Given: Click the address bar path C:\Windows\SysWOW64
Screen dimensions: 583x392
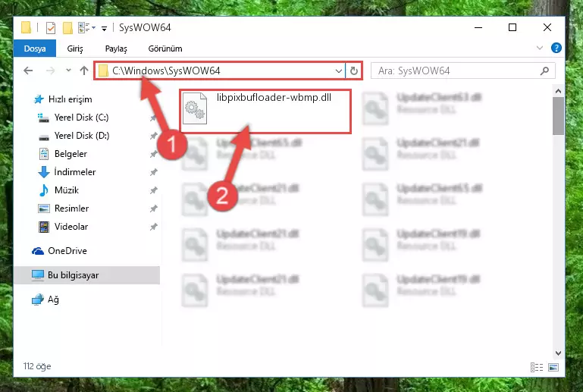Looking at the screenshot, I should tap(166, 71).
